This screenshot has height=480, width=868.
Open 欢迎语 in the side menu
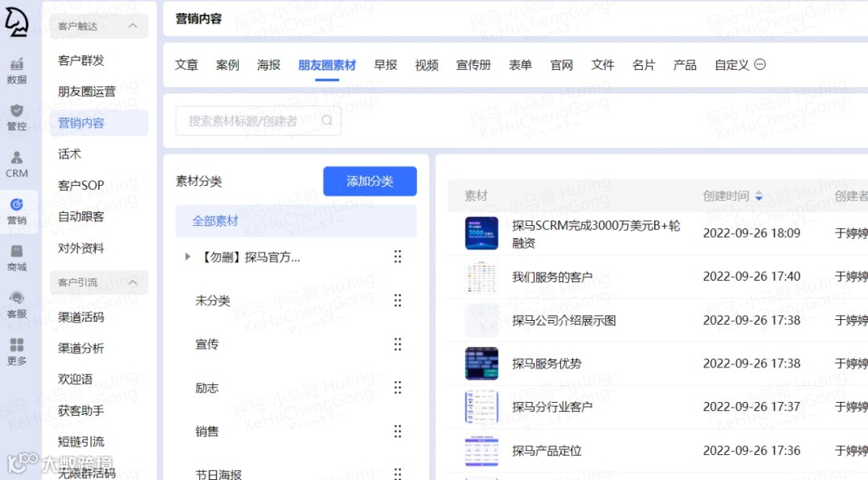tap(76, 379)
